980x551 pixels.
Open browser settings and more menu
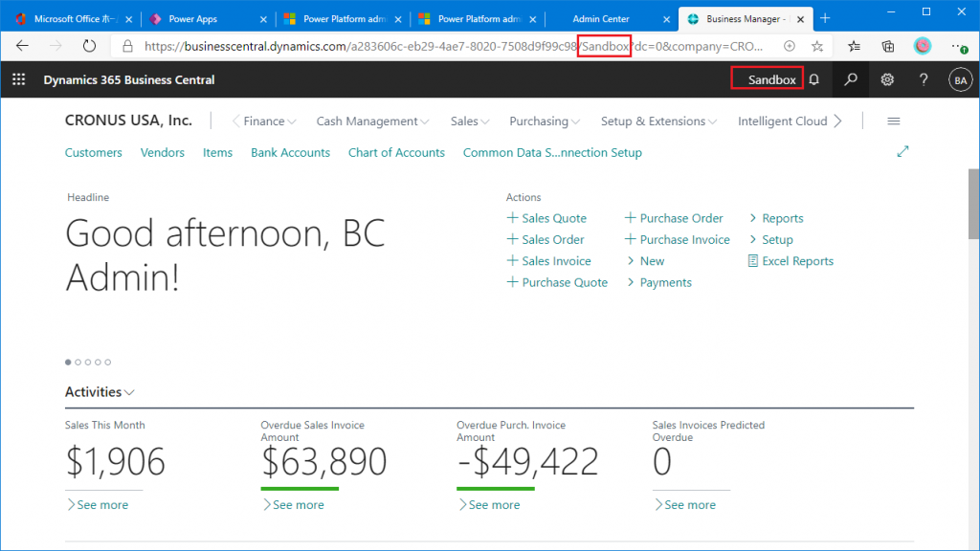pos(959,46)
